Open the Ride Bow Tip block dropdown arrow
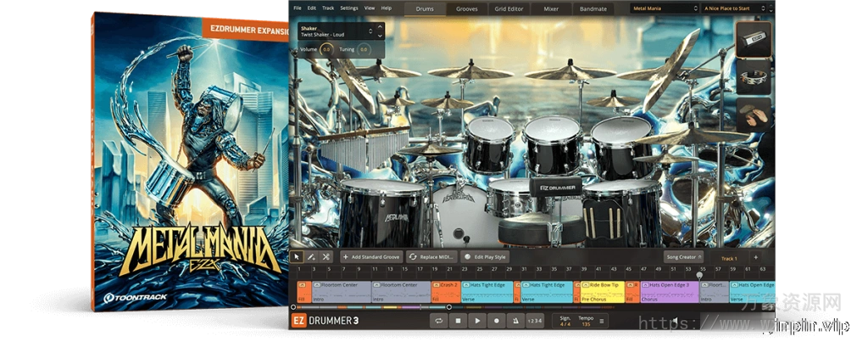The width and height of the screenshot is (868, 353). coord(585,284)
